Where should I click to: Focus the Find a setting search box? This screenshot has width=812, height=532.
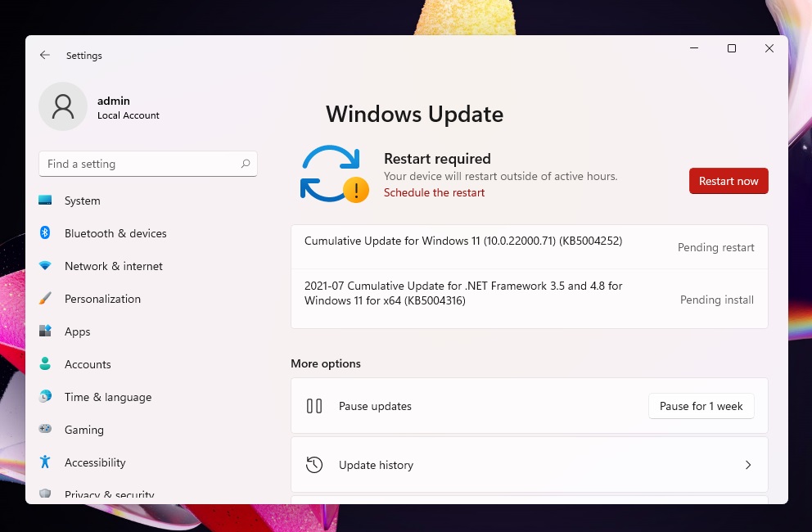pos(139,164)
